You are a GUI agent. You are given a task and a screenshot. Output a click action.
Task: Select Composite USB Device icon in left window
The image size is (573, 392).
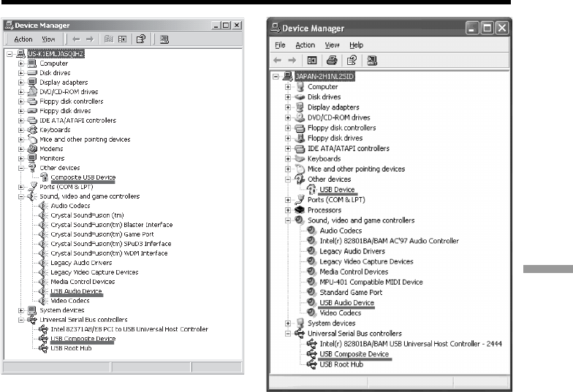click(x=44, y=177)
